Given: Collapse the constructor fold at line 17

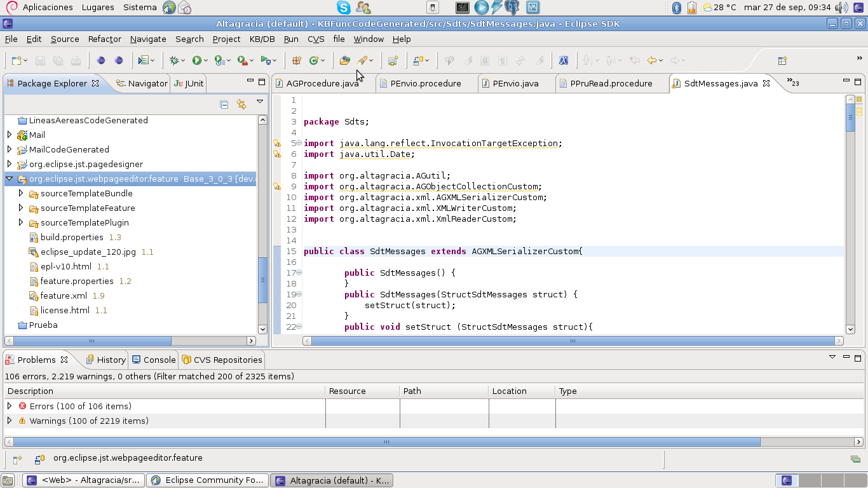Looking at the screenshot, I should click(299, 273).
